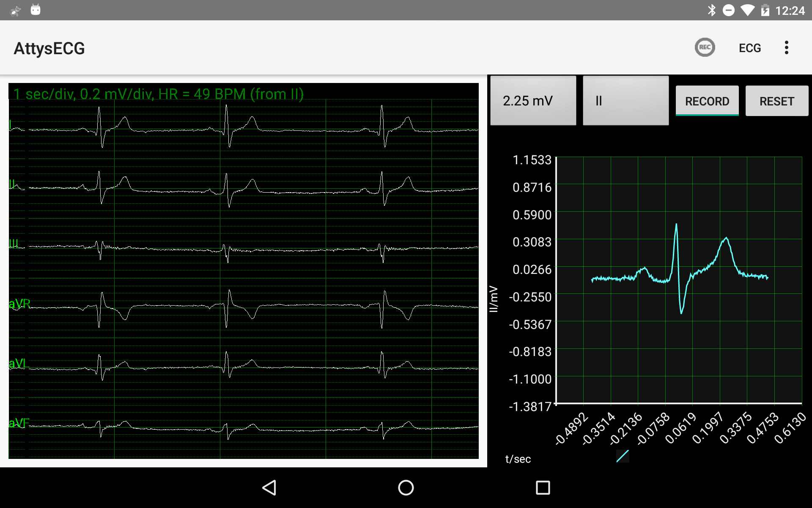Viewport: 812px width, 508px height.
Task: Tap the cyan legend swatch below plot
Action: [x=623, y=456]
